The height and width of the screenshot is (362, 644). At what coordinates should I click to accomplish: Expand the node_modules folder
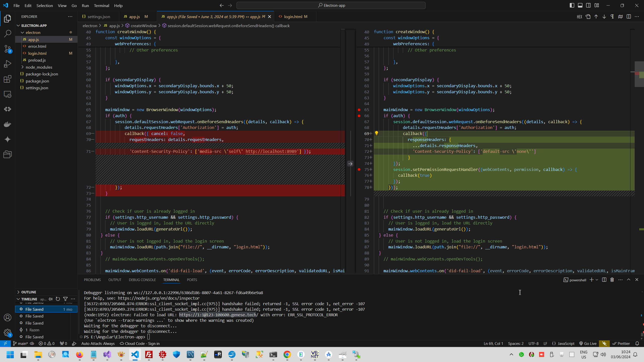click(39, 67)
